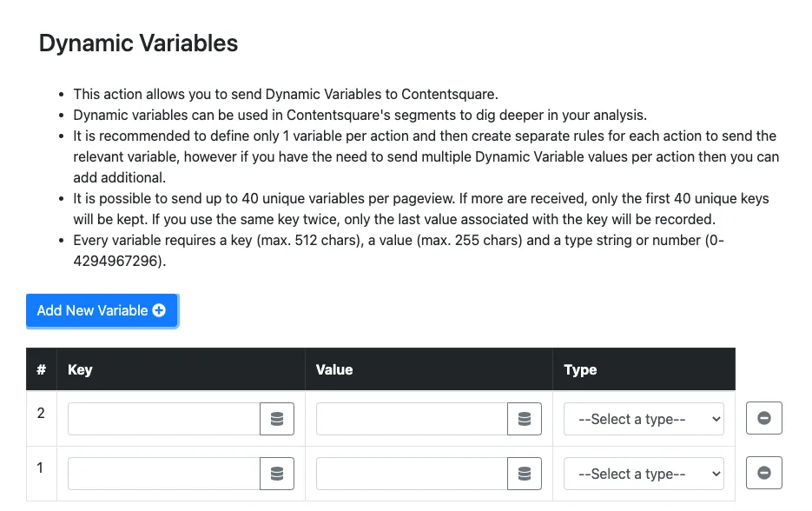This screenshot has width=812, height=511.
Task: Focus the Key input field in row 1
Action: (x=164, y=474)
